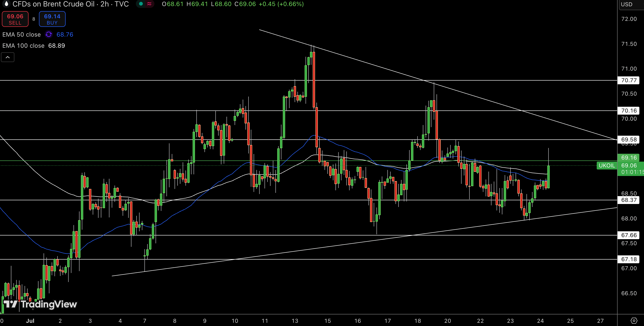Click date 13 on the time axis

(x=295, y=321)
